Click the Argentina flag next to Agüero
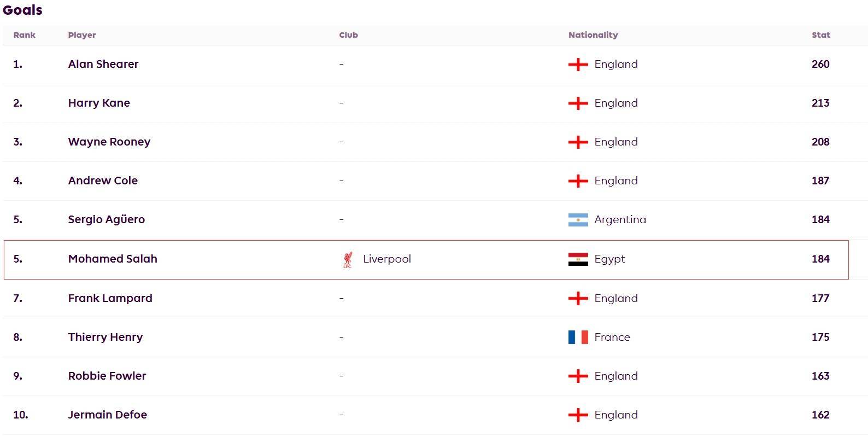The image size is (868, 436). [x=578, y=220]
